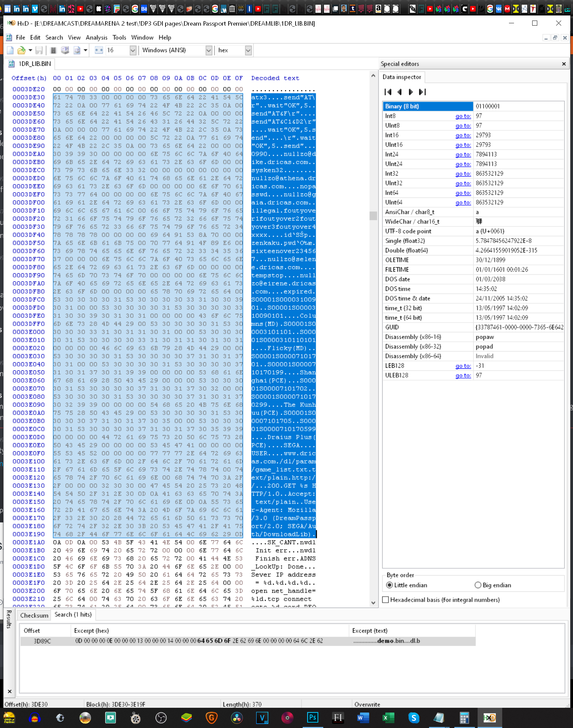The width and height of the screenshot is (573, 728).
Task: Click the Excerpt (hex) column header
Action: pyautogui.click(x=210, y=631)
